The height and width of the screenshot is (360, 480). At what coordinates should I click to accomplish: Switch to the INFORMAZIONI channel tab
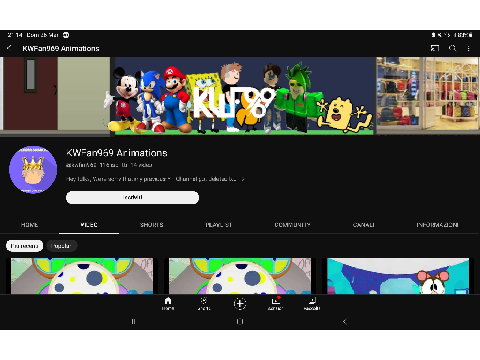coord(437,225)
